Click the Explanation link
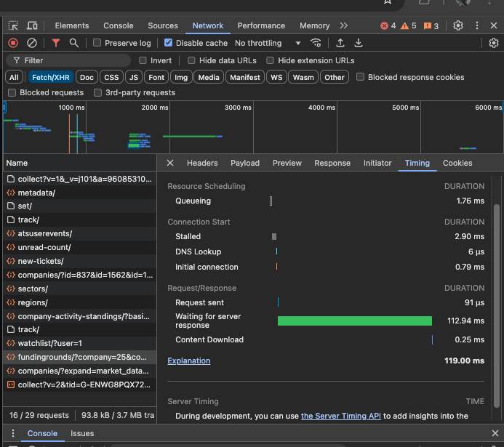The height and width of the screenshot is (447, 504). [188, 361]
